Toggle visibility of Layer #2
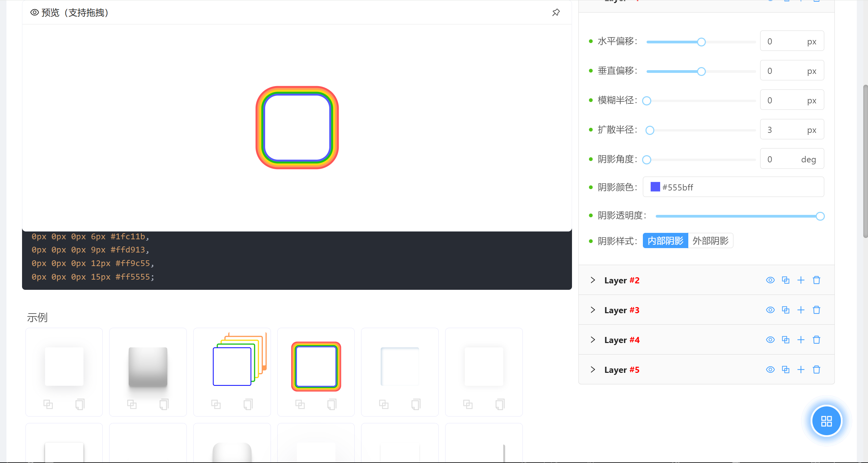868x463 pixels. (770, 280)
